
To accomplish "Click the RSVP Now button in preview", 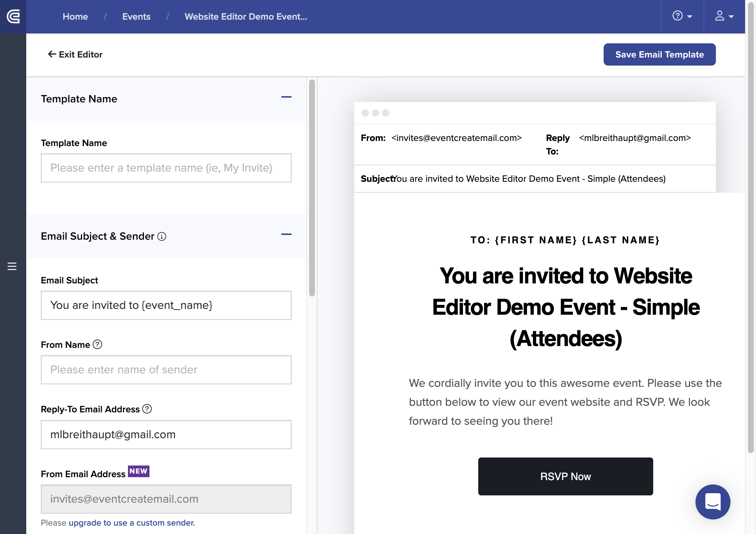I will [x=565, y=476].
